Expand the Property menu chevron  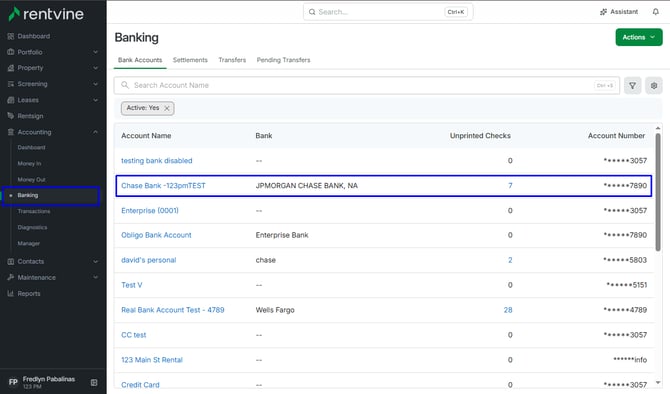[95, 68]
